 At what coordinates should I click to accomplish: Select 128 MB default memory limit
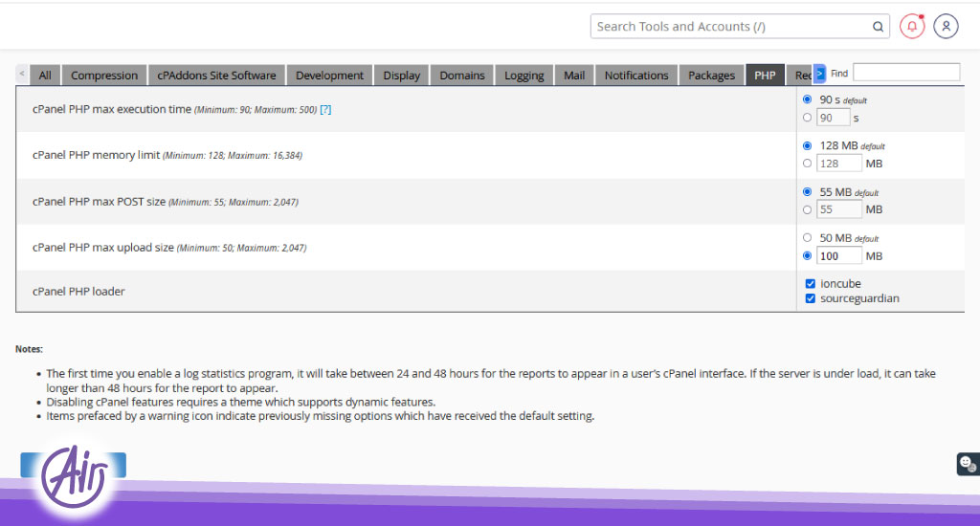[x=807, y=145]
